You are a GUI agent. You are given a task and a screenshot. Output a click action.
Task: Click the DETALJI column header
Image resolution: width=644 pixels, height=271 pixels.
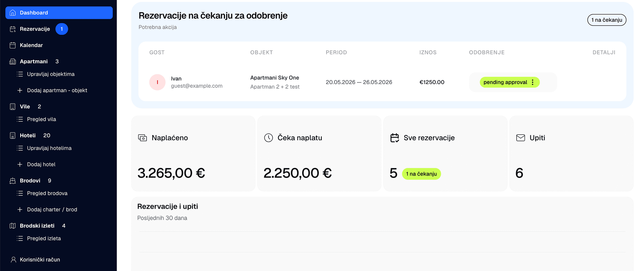(x=604, y=52)
